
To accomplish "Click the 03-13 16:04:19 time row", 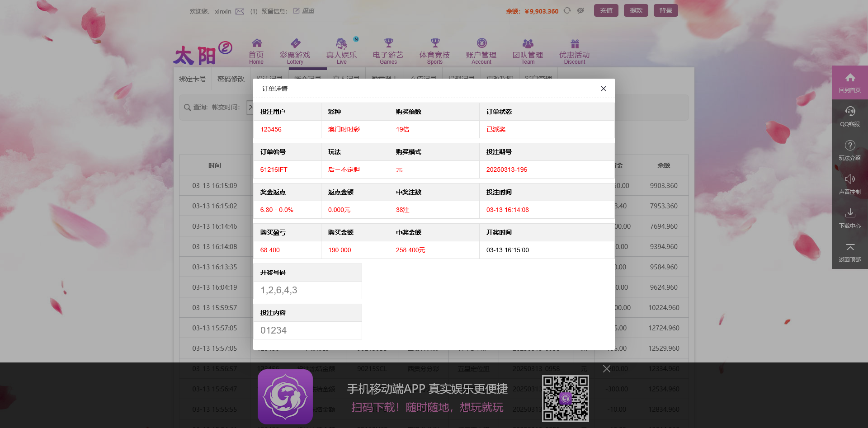I will pyautogui.click(x=215, y=287).
